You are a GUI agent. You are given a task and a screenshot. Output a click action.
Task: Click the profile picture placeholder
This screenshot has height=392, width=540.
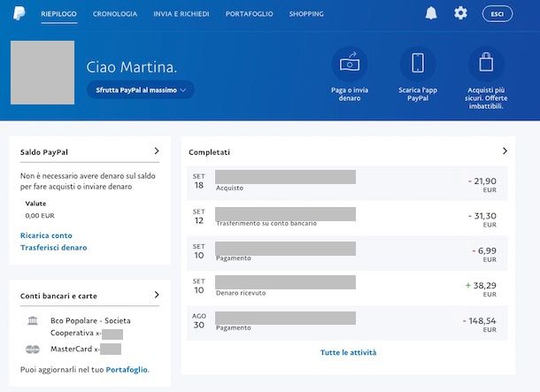42,73
